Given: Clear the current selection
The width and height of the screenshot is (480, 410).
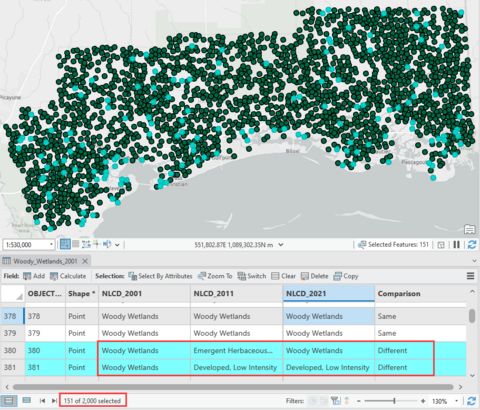Looking at the screenshot, I should [283, 276].
